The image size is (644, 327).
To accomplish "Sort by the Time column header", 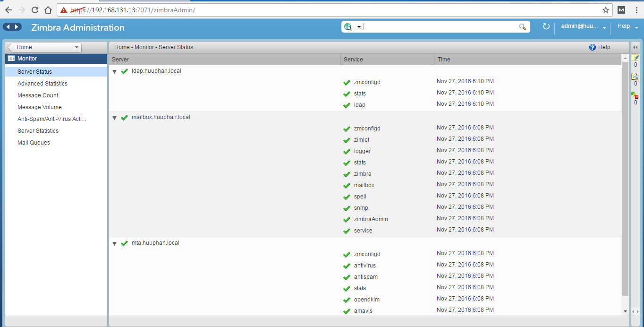I will pos(527,60).
